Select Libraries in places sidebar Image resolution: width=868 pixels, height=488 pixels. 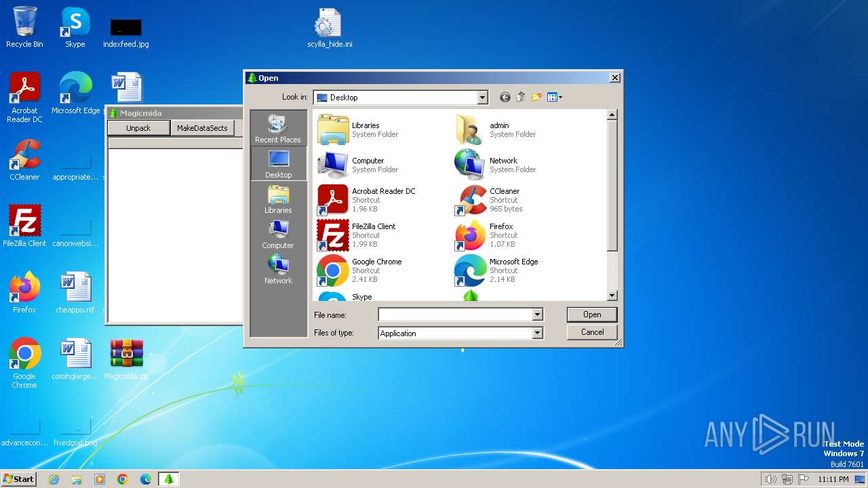(278, 199)
